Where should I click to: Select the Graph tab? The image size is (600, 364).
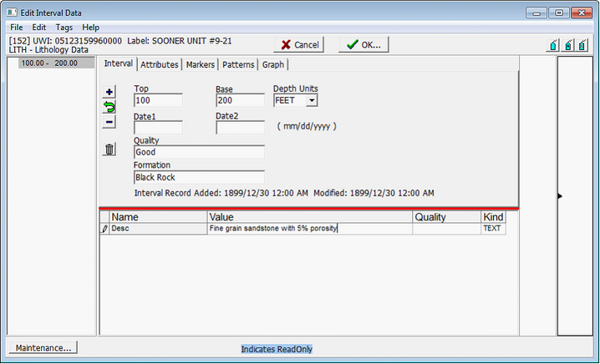click(273, 64)
